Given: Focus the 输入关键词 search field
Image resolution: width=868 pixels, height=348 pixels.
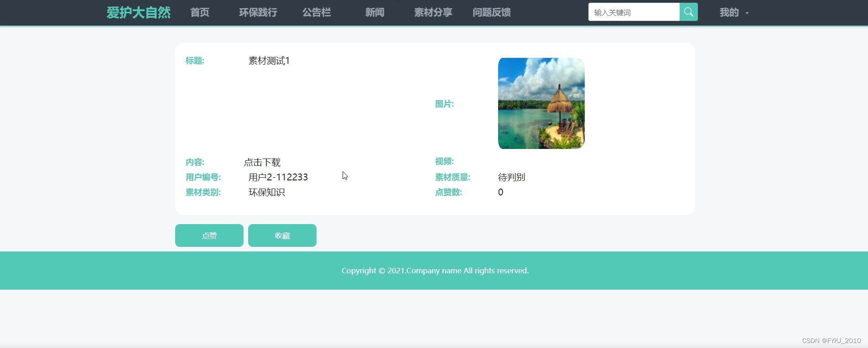Looking at the screenshot, I should tap(634, 12).
